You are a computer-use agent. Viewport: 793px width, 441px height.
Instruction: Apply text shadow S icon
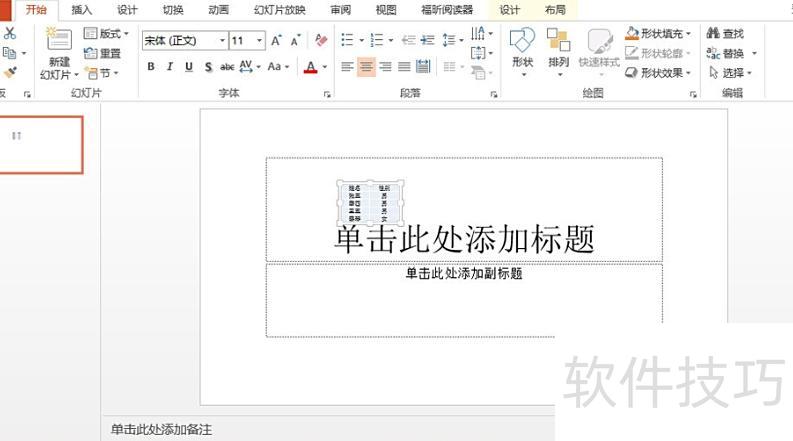[x=208, y=67]
